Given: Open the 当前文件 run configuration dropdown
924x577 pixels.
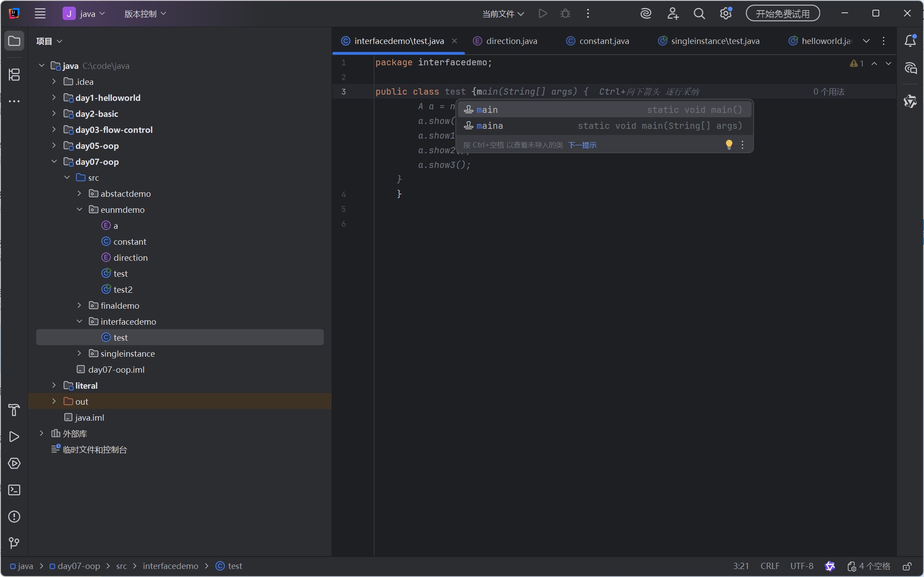Looking at the screenshot, I should click(x=503, y=14).
